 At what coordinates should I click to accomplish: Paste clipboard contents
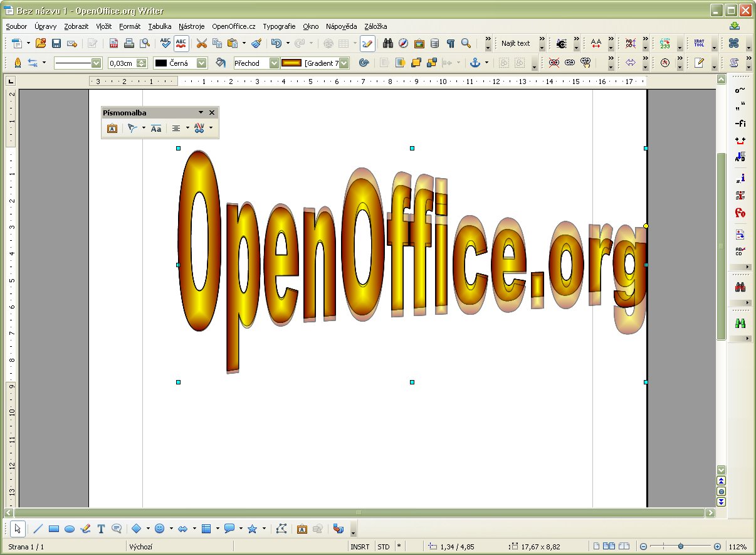click(233, 43)
